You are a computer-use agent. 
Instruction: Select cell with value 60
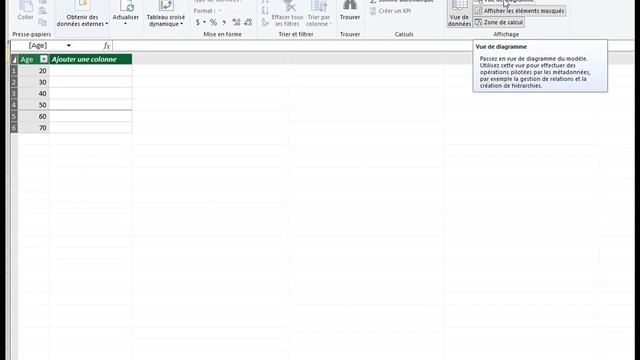[33, 116]
